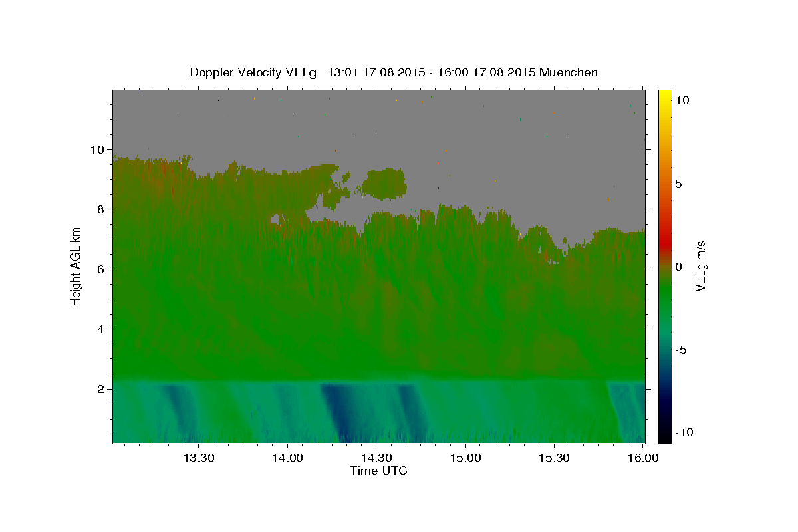Click the 16:00 time tick label
The width and height of the screenshot is (798, 532).
[x=643, y=458]
